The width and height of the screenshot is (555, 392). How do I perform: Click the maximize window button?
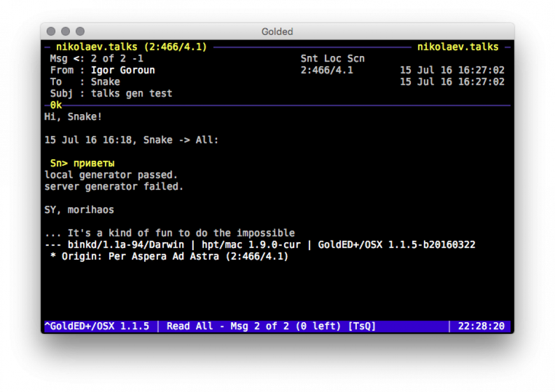click(80, 32)
